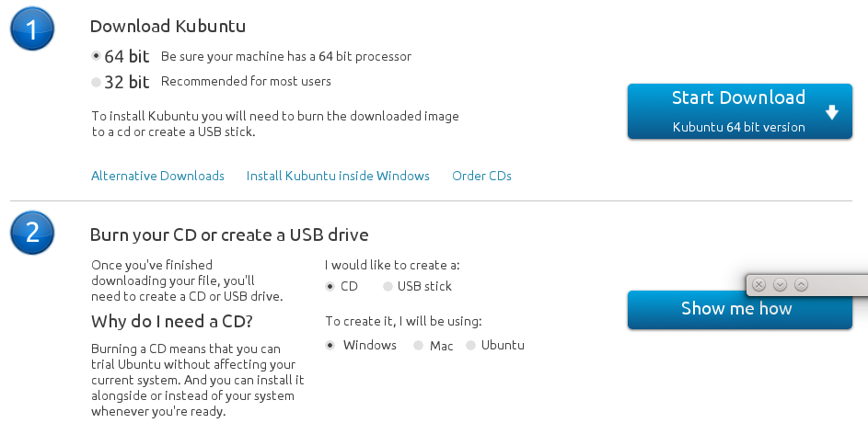The image size is (868, 423).
Task: Click the step 2 number badge
Action: 32,233
